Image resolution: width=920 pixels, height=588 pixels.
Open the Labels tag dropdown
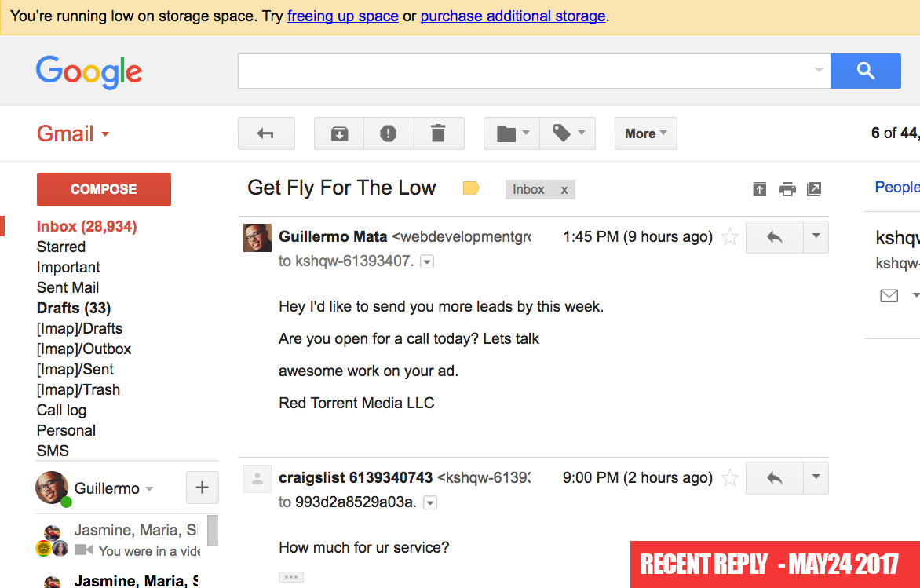click(568, 133)
